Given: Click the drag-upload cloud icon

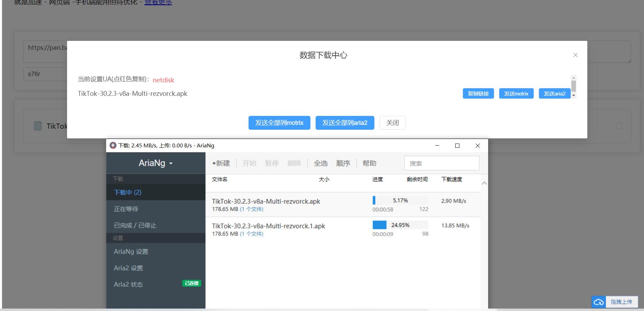Looking at the screenshot, I should tap(599, 302).
